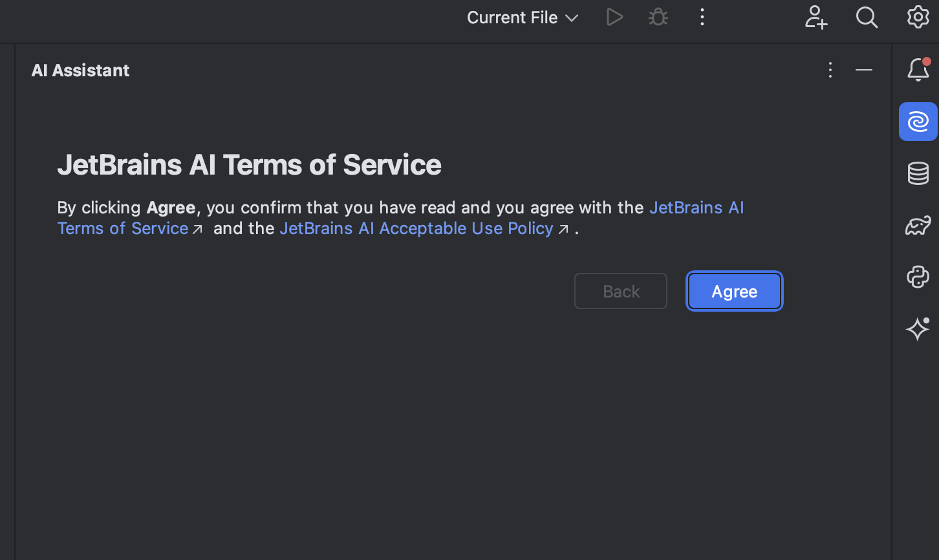The image size is (939, 560).
Task: Click the AI Assistant panel title
Action: 81,70
